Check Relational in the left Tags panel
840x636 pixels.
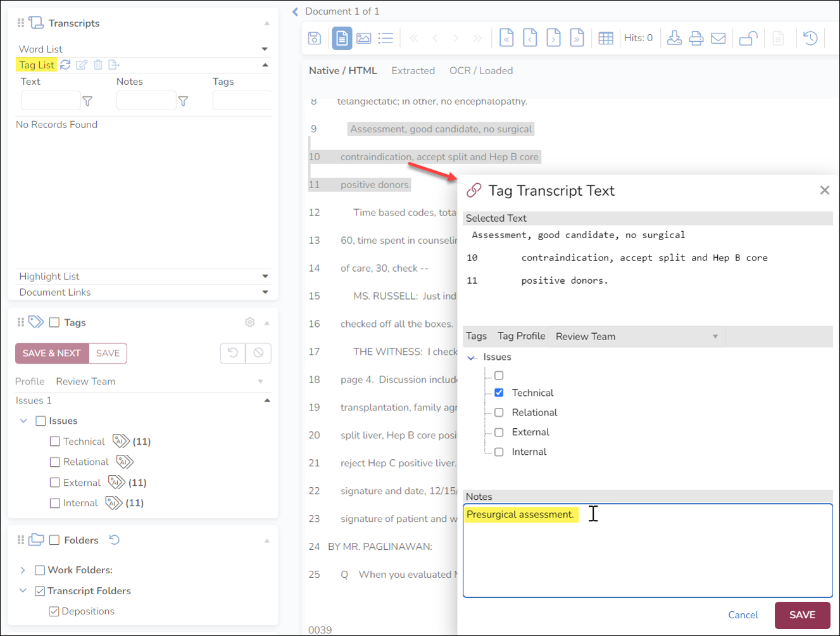[x=55, y=462]
